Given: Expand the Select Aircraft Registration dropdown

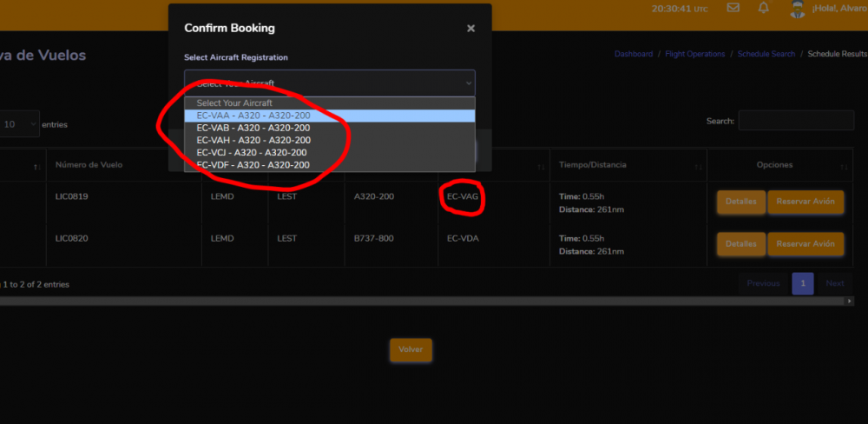Looking at the screenshot, I should (329, 83).
